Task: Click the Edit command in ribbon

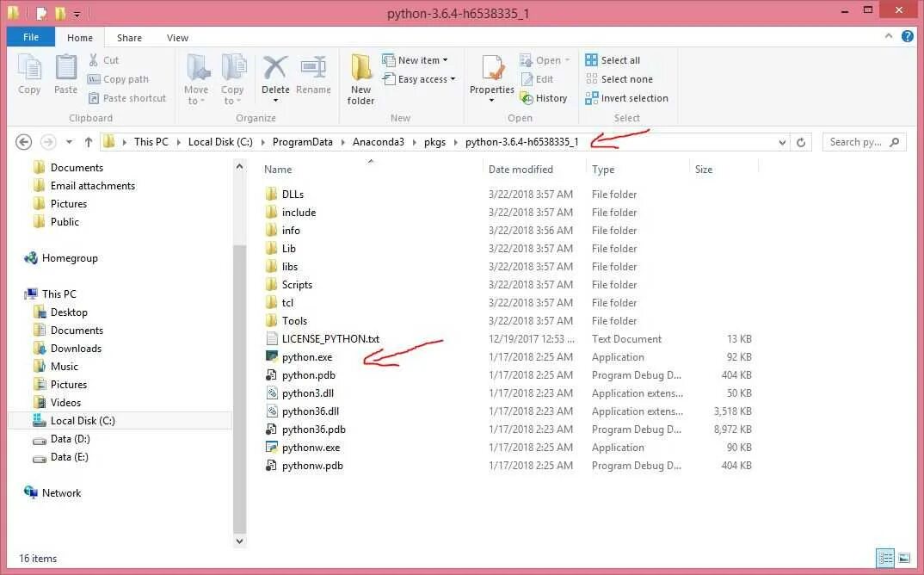Action: click(x=537, y=79)
